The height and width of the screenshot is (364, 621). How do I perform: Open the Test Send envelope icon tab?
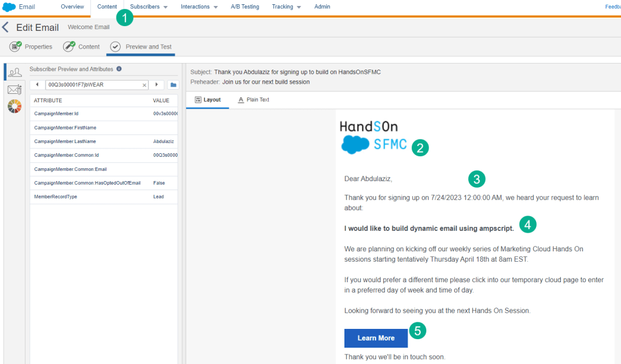pyautogui.click(x=14, y=90)
